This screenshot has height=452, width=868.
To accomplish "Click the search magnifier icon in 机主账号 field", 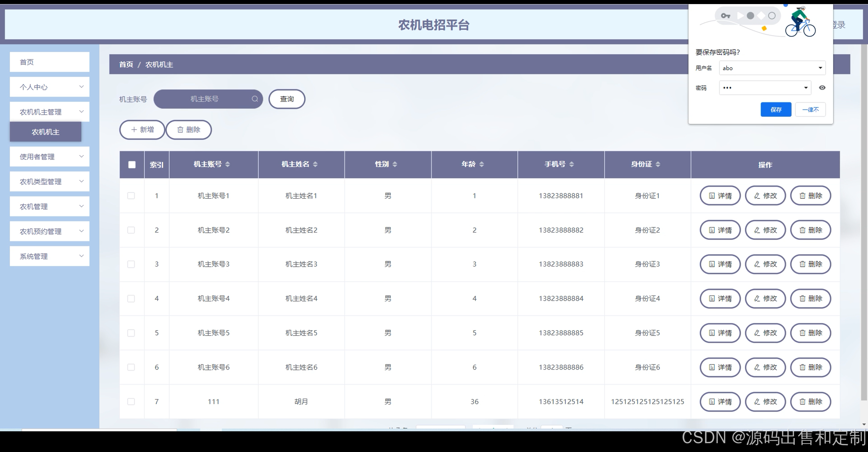I will (x=255, y=99).
